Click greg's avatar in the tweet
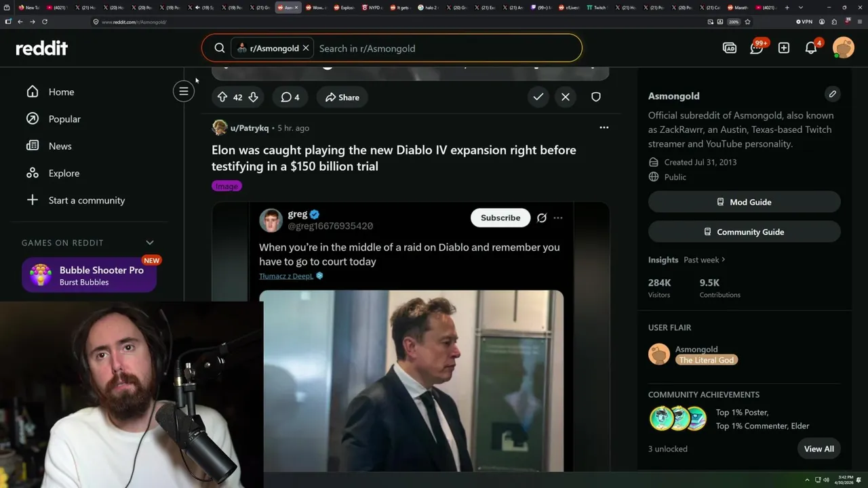The height and width of the screenshot is (488, 868). click(x=271, y=220)
